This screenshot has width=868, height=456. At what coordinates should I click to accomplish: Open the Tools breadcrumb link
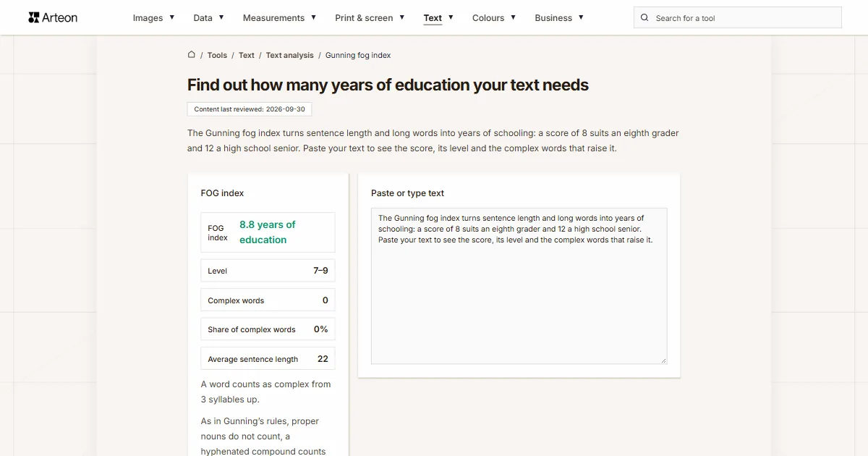point(217,55)
